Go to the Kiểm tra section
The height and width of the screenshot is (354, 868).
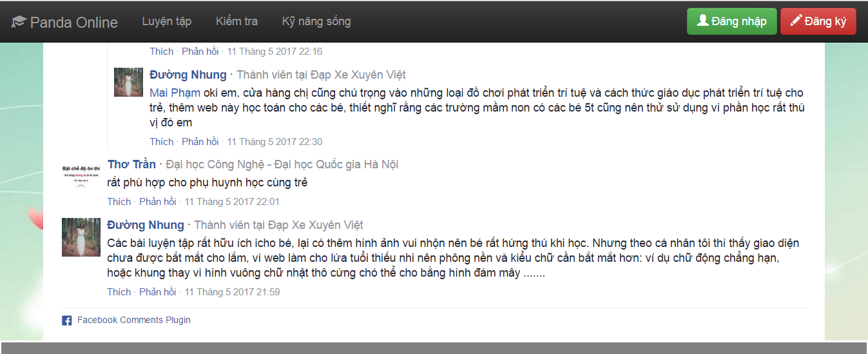[236, 21]
